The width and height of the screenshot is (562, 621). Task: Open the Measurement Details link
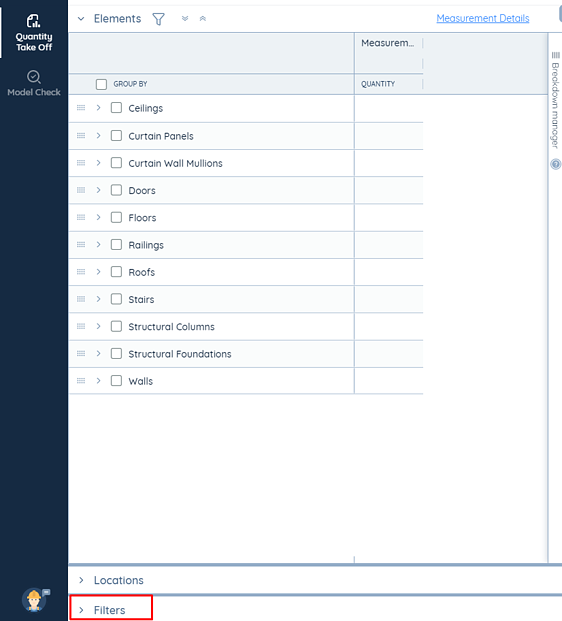coord(483,18)
